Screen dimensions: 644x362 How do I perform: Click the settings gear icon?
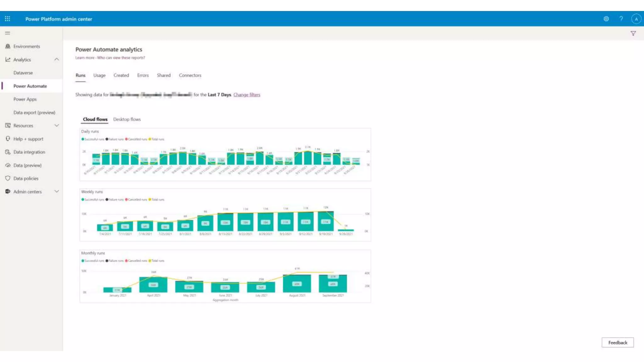point(606,19)
